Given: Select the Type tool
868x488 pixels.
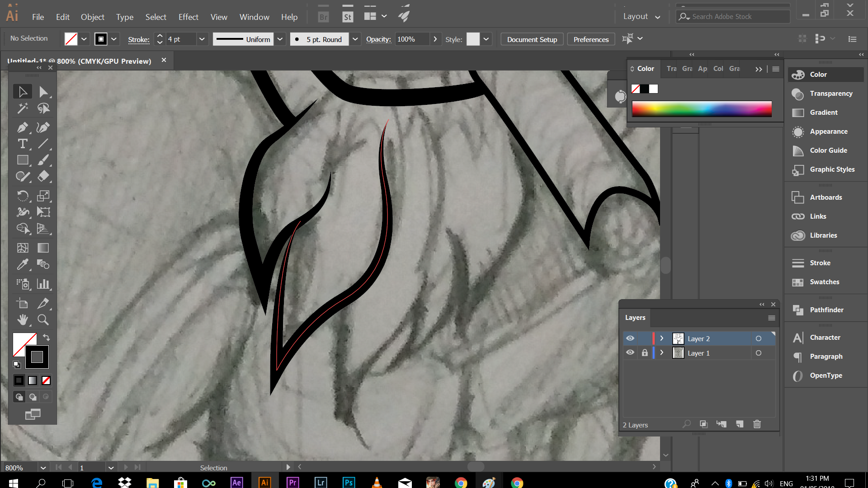Looking at the screenshot, I should 22,144.
